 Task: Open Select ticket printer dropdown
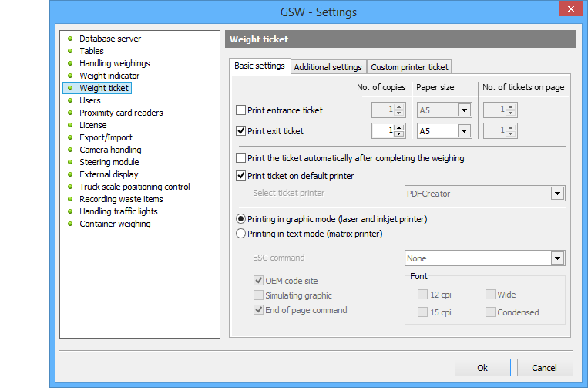[557, 194]
